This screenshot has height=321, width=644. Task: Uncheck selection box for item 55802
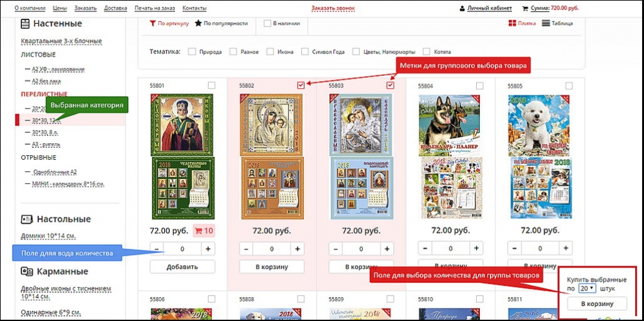click(x=301, y=85)
